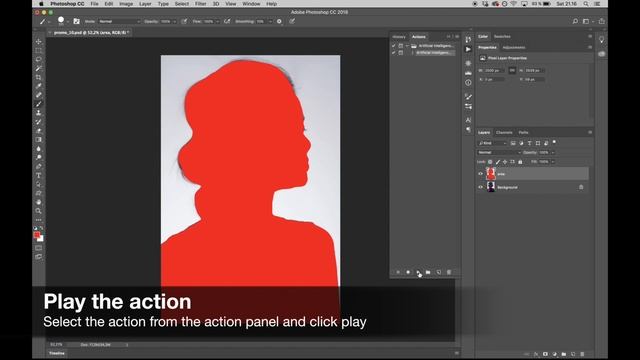This screenshot has width=640, height=360.
Task: Open the Smoothing dropdown in the options bar
Action: (270, 21)
